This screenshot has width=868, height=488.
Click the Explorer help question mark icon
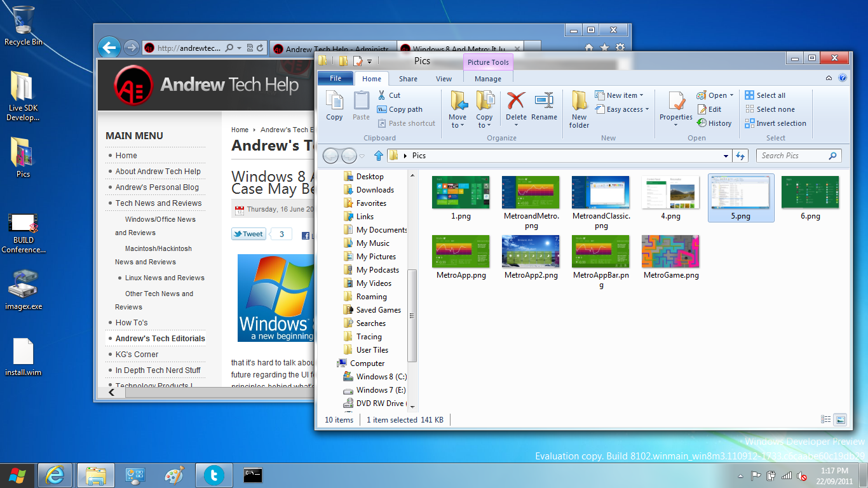(843, 78)
